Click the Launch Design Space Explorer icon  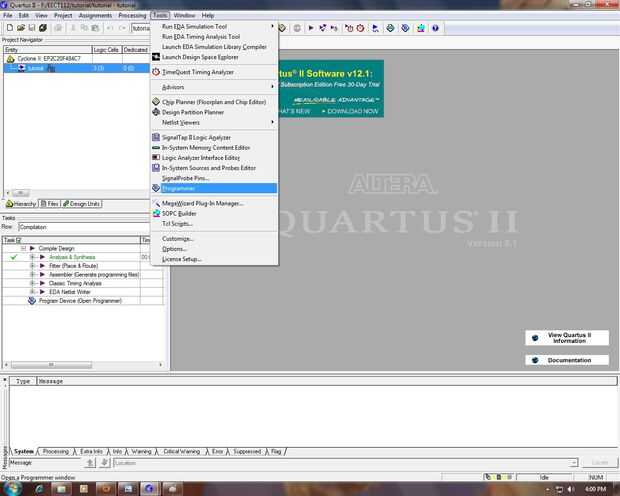click(156, 57)
